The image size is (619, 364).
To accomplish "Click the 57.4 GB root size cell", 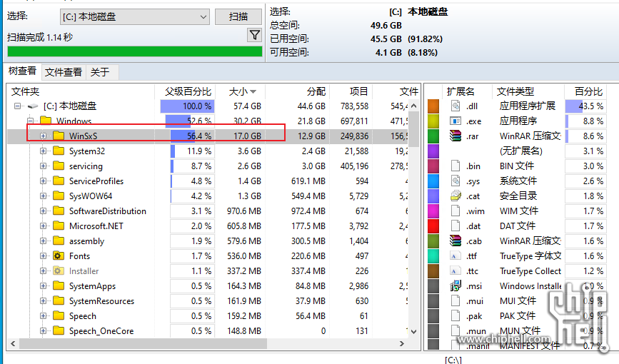I will point(247,106).
